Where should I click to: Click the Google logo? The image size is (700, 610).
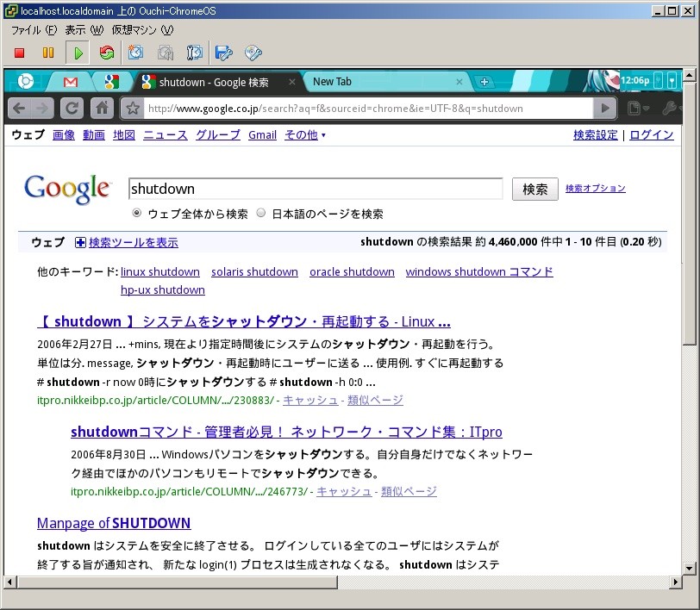pyautogui.click(x=67, y=190)
